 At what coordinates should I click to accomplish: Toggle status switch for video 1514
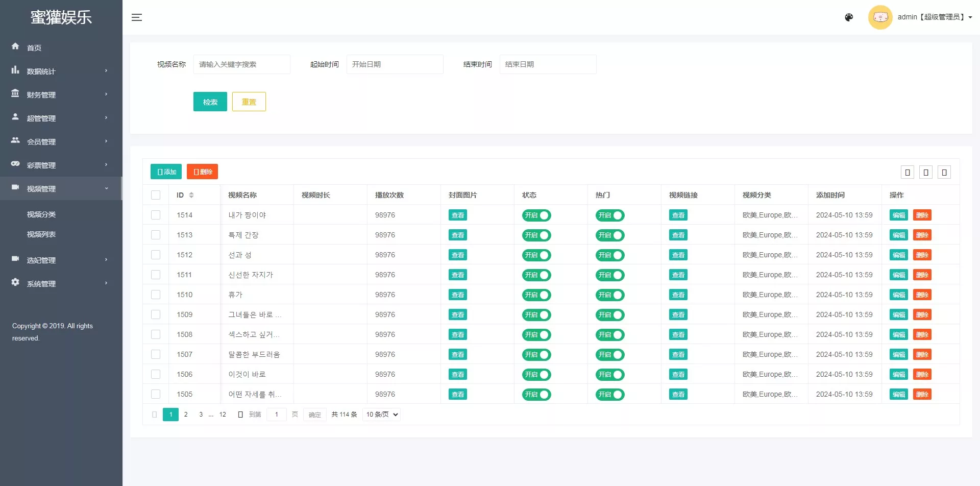(536, 215)
